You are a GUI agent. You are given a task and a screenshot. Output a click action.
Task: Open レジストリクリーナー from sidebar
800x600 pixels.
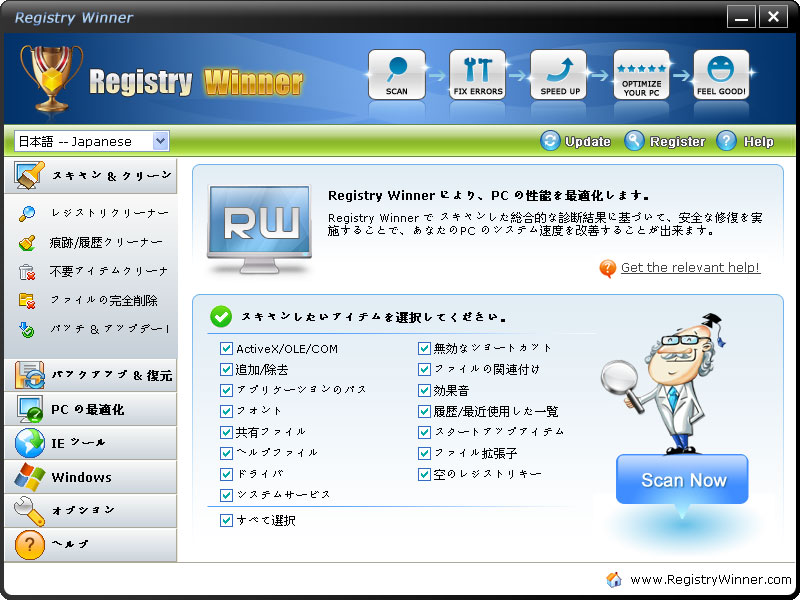click(x=109, y=213)
